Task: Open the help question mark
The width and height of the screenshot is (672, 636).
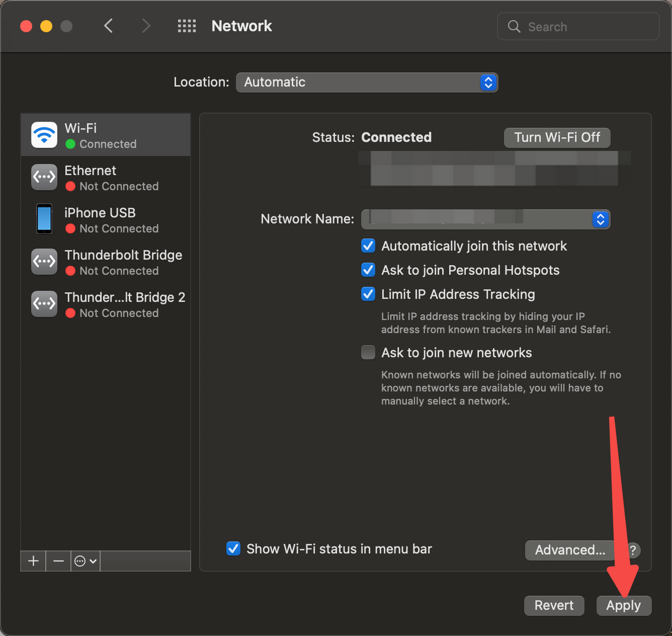Action: [633, 550]
